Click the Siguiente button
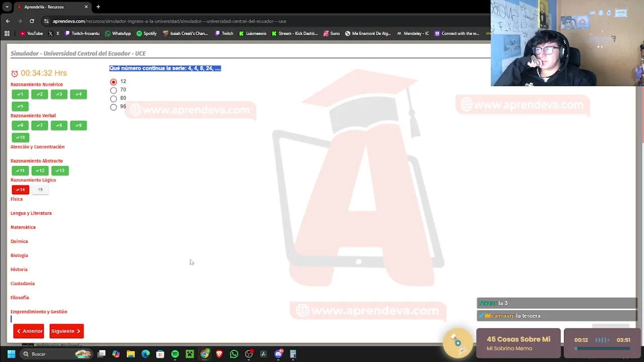Screen dimensions: 644x362 coord(66,331)
